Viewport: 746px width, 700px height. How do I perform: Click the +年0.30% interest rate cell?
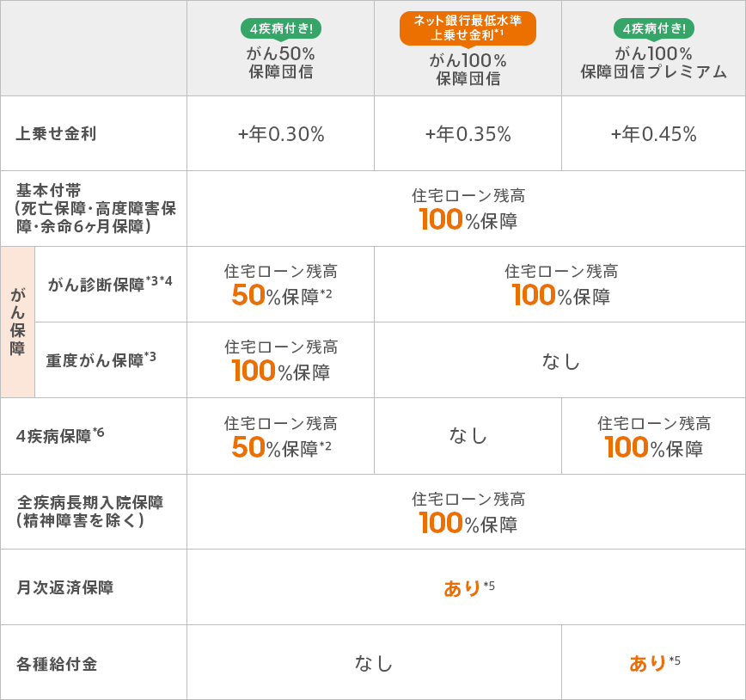[x=281, y=134]
